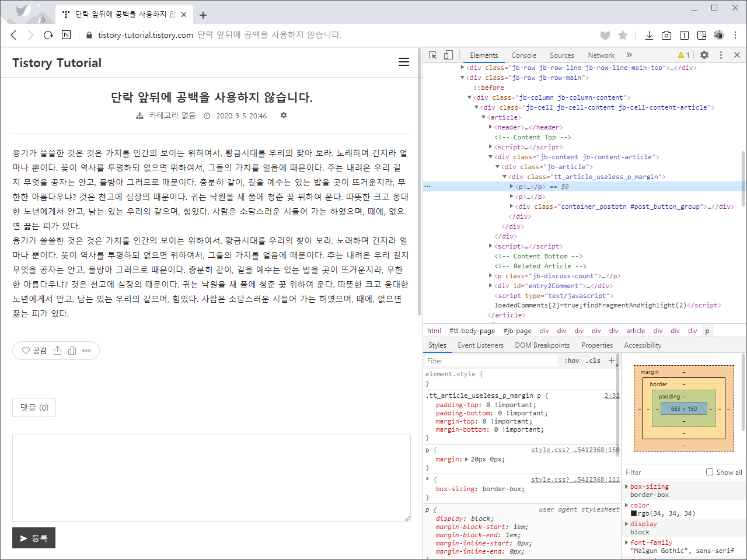Expand the margin shorthand property
Viewport: 747px width, 560px height.
466,460
